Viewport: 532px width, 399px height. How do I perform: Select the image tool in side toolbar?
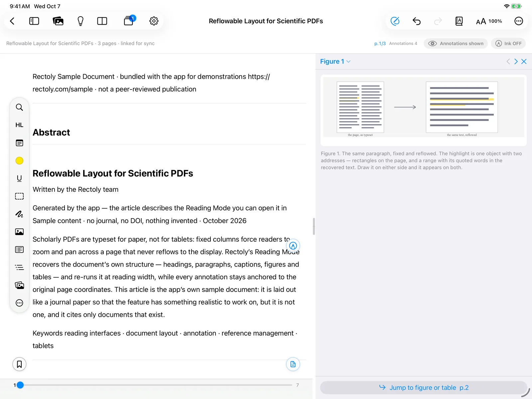(19, 232)
